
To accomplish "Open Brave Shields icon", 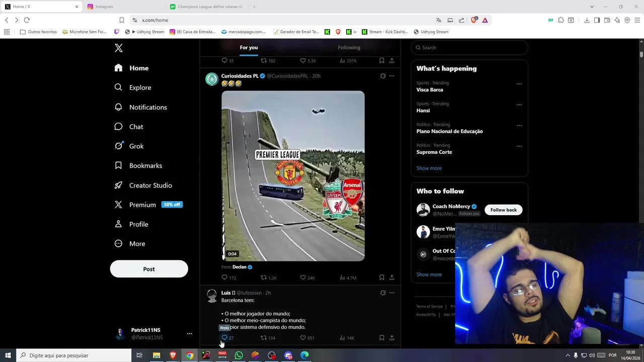I will pyautogui.click(x=473, y=20).
